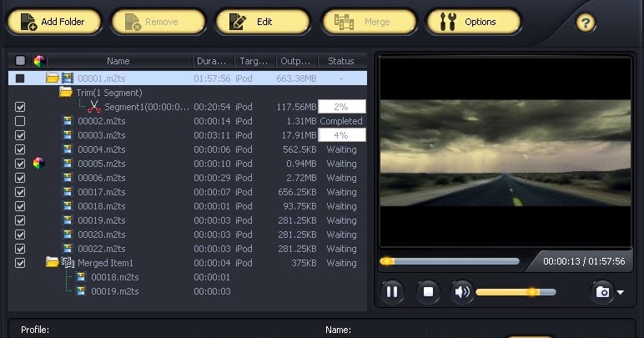Sort by the Name column header

[118, 61]
